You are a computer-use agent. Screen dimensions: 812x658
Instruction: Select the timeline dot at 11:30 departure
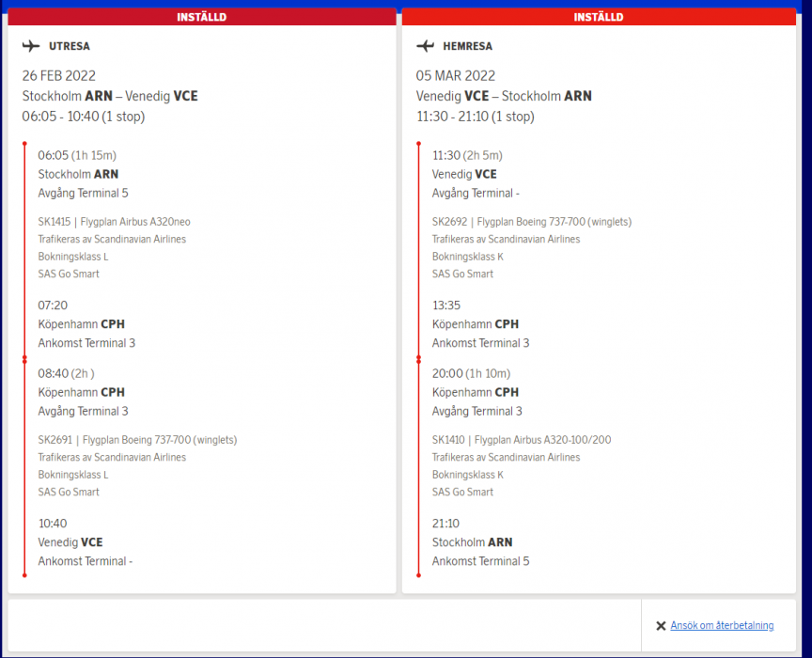click(419, 144)
